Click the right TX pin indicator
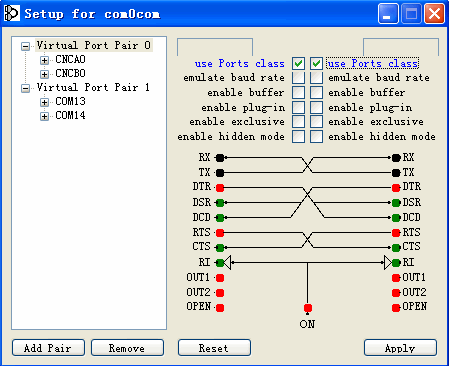The width and height of the screenshot is (449, 366). click(396, 173)
